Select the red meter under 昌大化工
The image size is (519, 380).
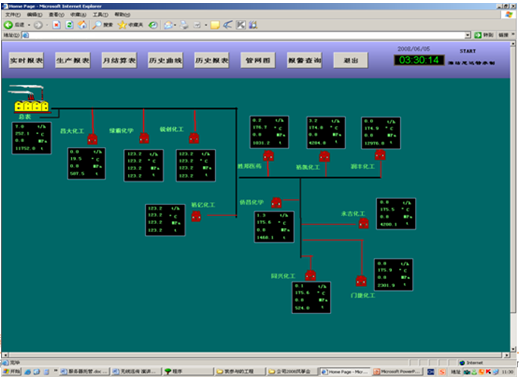(x=92, y=139)
